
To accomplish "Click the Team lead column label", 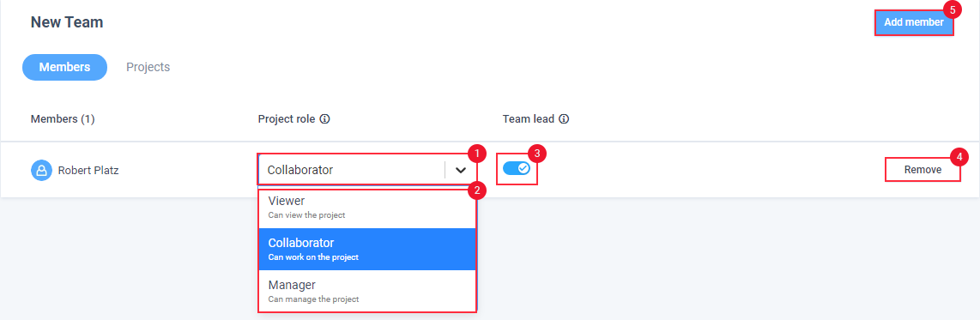I will [x=528, y=118].
